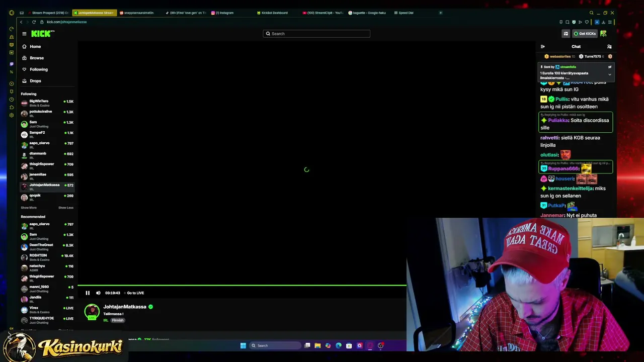Open natachyu recommended channel
Screen dimensions: 644x362
47,267
